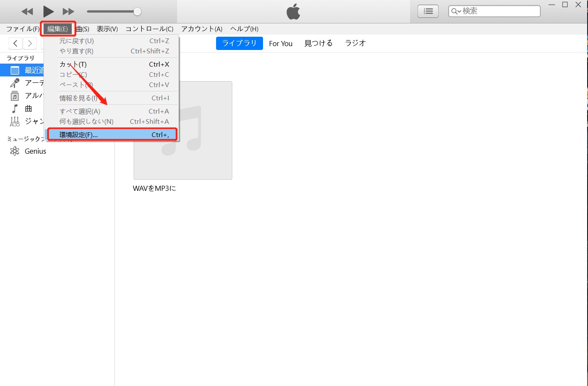Select 元に戻す(U) from the edit menu
The image size is (588, 386).
111,41
